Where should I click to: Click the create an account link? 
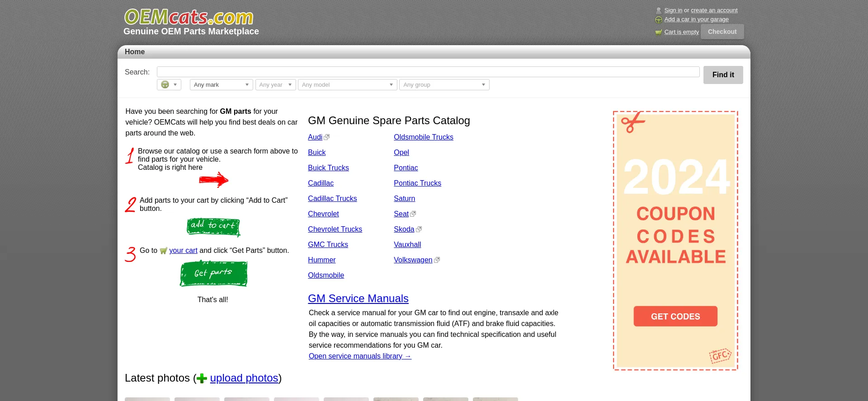pyautogui.click(x=714, y=10)
